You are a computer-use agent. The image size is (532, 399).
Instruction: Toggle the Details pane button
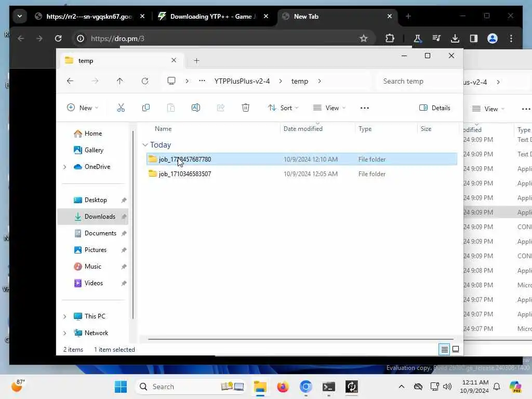(435, 108)
